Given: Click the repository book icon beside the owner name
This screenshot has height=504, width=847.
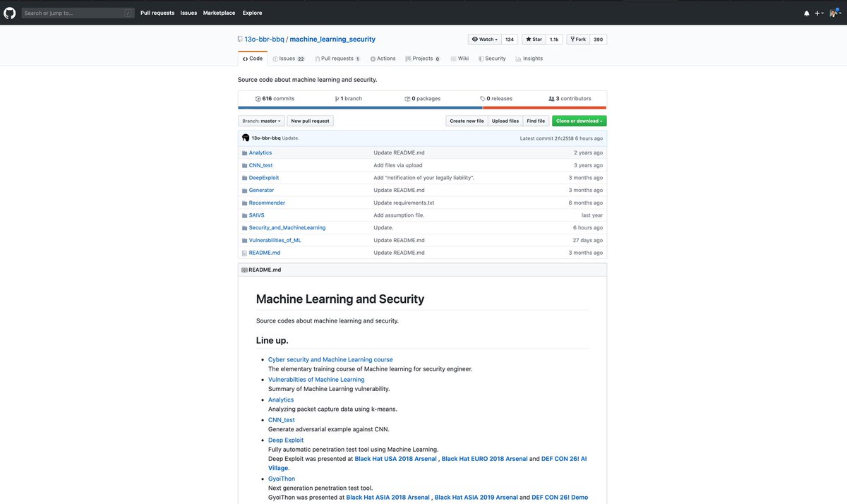Looking at the screenshot, I should (x=241, y=40).
